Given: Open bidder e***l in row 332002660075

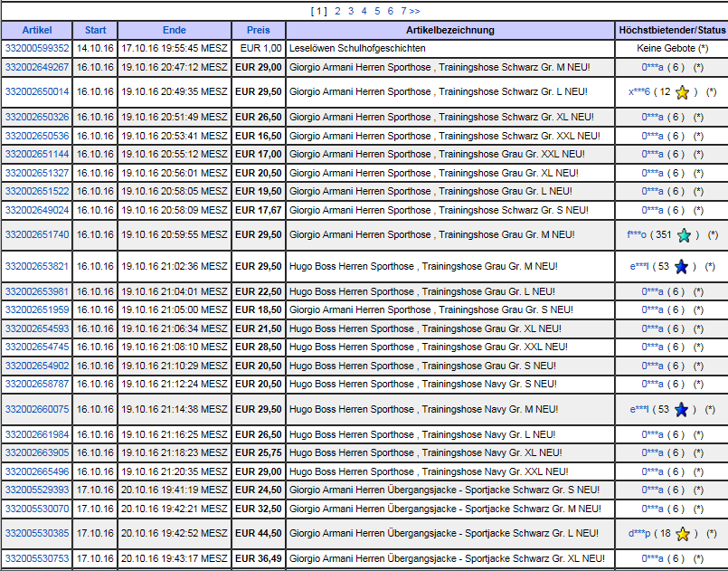Looking at the screenshot, I should coord(639,410).
